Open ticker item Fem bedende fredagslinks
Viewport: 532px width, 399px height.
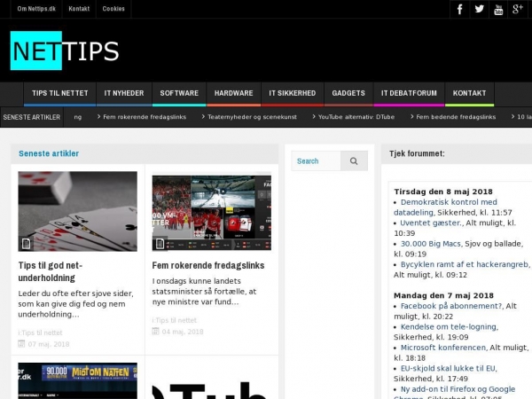point(456,117)
